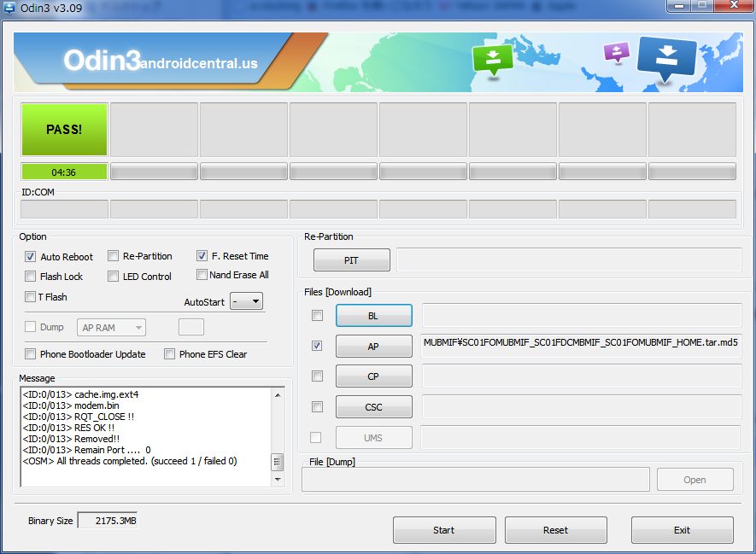
Task: Click the message log scroll down arrow
Action: 278,480
